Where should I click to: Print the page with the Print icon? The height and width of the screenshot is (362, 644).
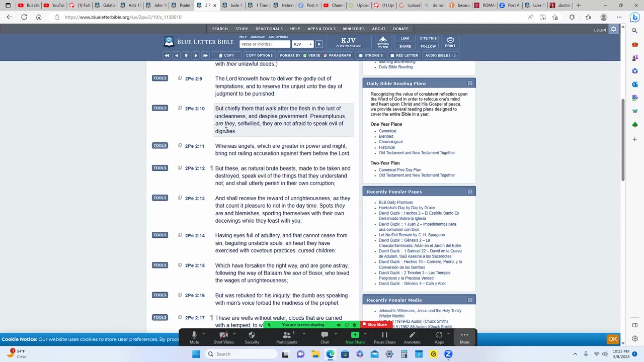(x=450, y=42)
